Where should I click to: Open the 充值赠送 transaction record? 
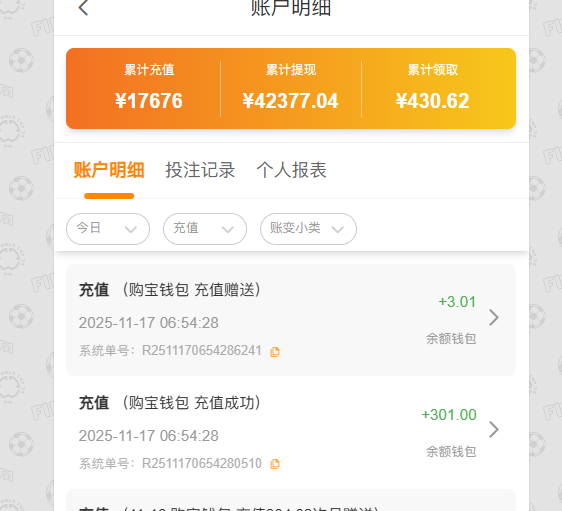point(291,320)
